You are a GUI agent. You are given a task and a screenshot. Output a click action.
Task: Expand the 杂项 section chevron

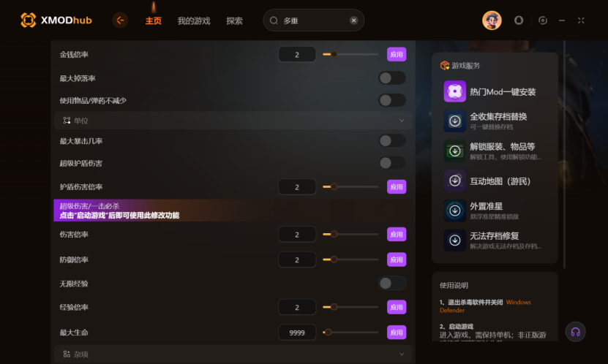tap(402, 354)
